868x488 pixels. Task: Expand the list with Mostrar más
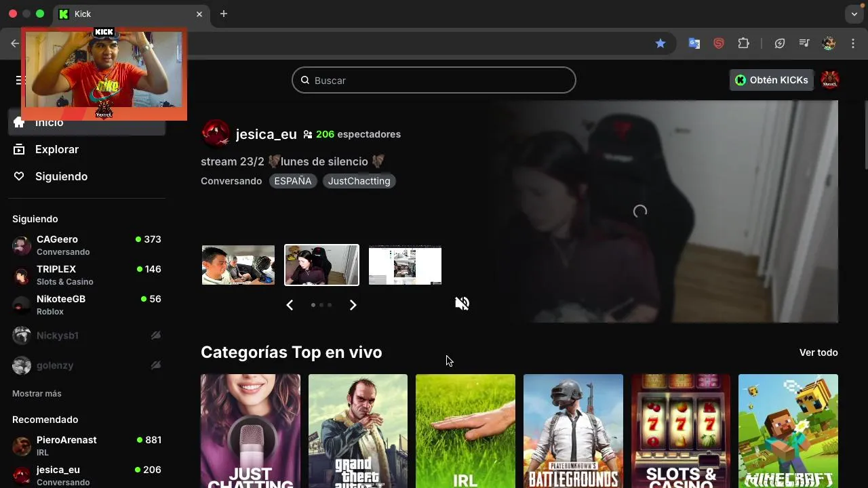coord(37,394)
